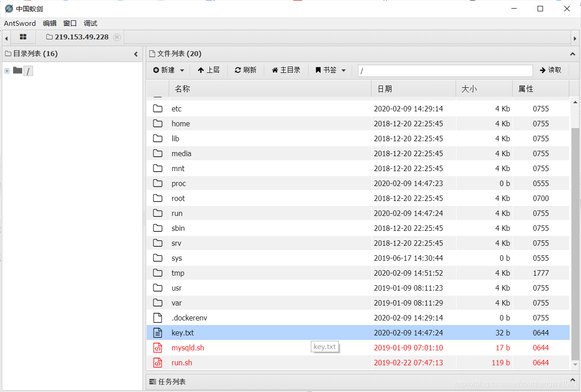
Task: Sort by the 日期 column header
Action: 414,89
